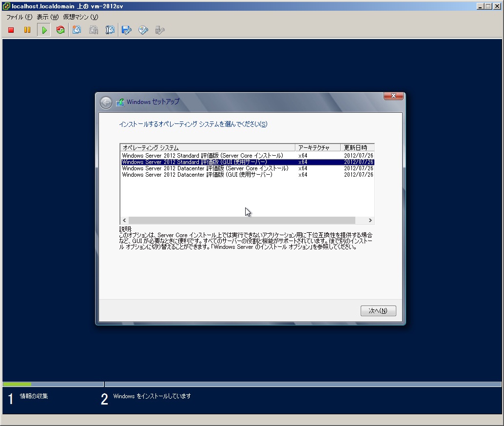Click the CD/DVD connection toolbar icon
Image resolution: width=504 pixels, height=426 pixels.
143,30
